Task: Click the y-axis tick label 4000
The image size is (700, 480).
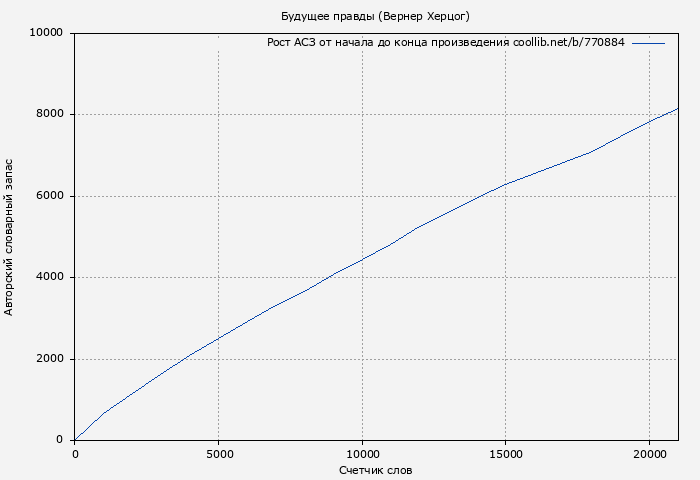Action: click(x=49, y=277)
